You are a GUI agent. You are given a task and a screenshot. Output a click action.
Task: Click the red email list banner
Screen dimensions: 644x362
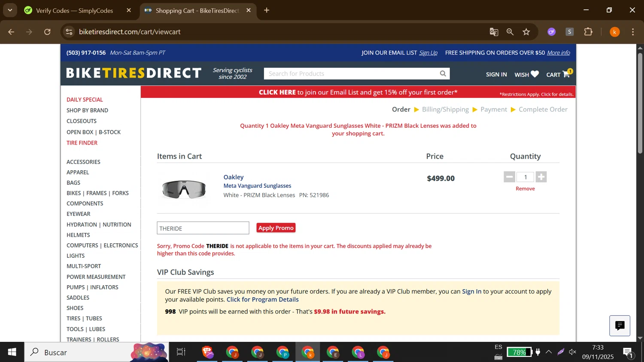coord(358,92)
